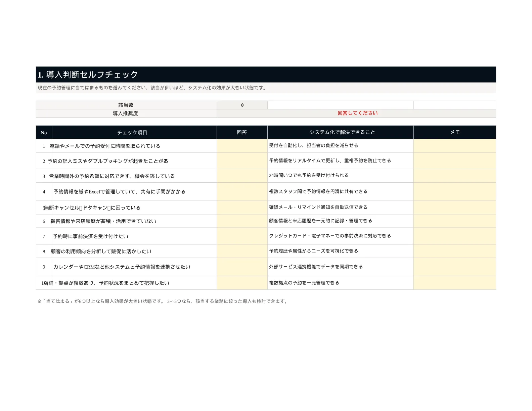
Task: Select the item about 店舗・拠点が複数あり
Action: point(106,283)
